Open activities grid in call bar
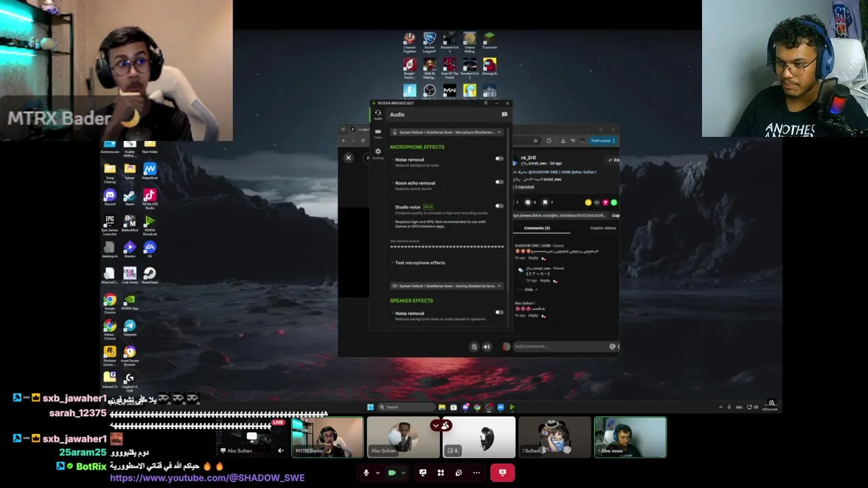Viewport: 868px width, 488px height. click(441, 472)
